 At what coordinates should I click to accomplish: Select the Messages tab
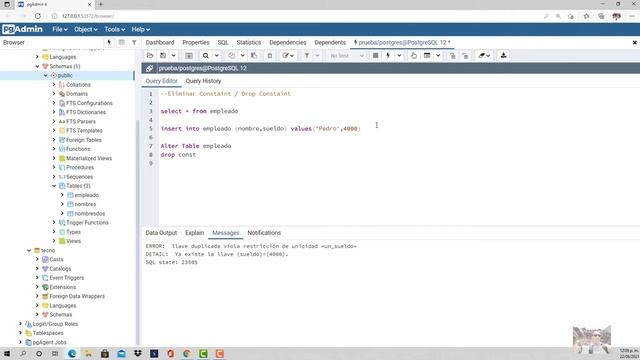(x=226, y=233)
